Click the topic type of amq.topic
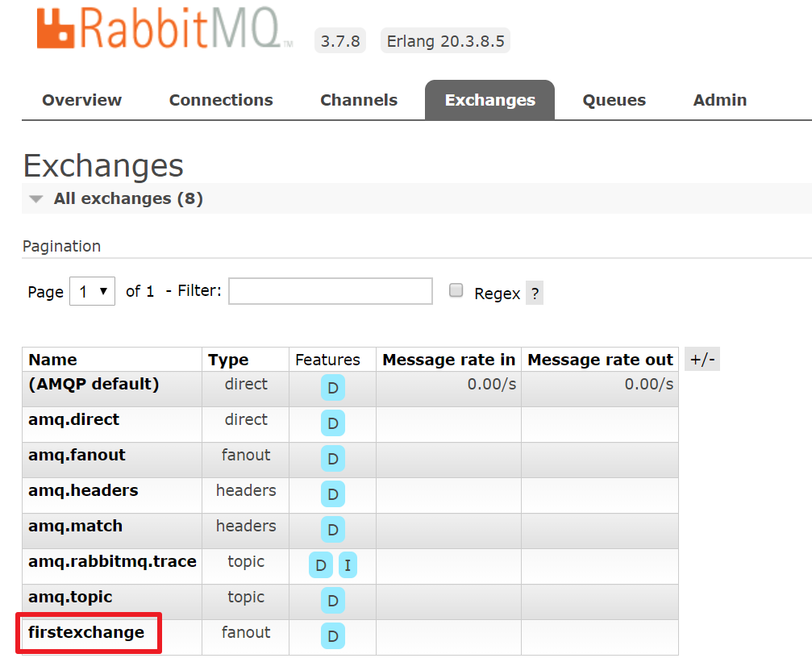The image size is (812, 658). pyautogui.click(x=246, y=597)
